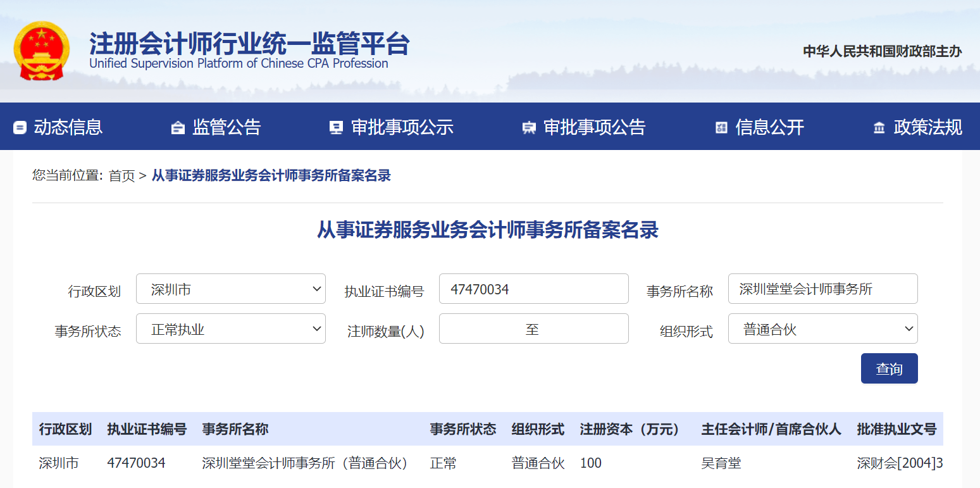Viewport: 980px width, 488px height.
Task: Click the 首页 breadcrumb link
Action: click(121, 176)
